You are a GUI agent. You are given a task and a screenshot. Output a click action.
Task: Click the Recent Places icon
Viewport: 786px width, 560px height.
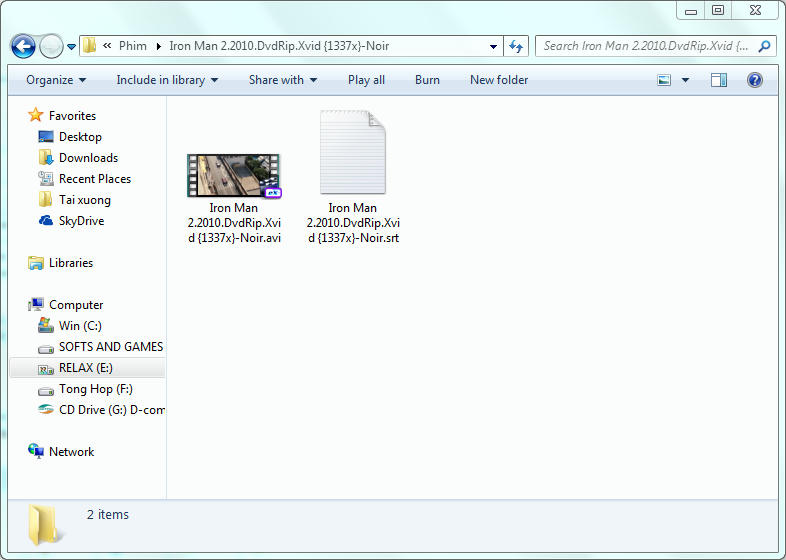click(x=46, y=178)
